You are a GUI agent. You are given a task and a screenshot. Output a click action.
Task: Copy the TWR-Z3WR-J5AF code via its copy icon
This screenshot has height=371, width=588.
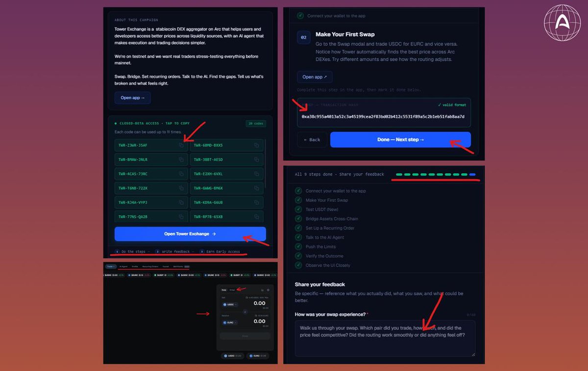point(181,146)
